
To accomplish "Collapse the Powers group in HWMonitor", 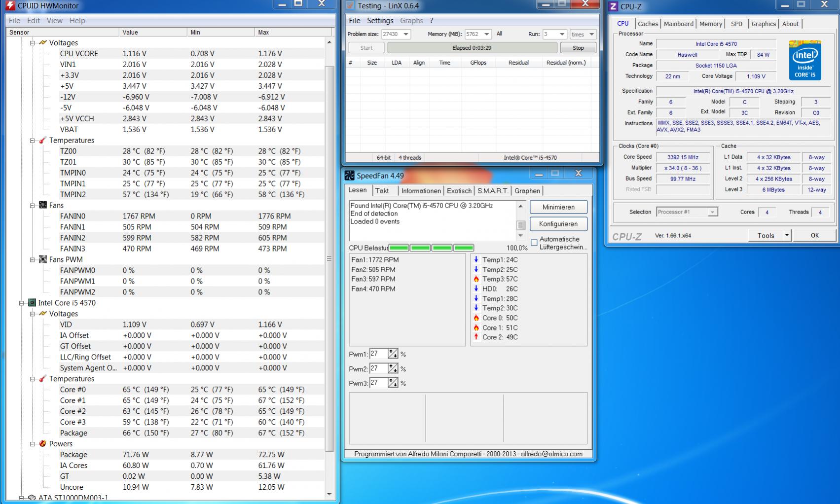I will (32, 444).
